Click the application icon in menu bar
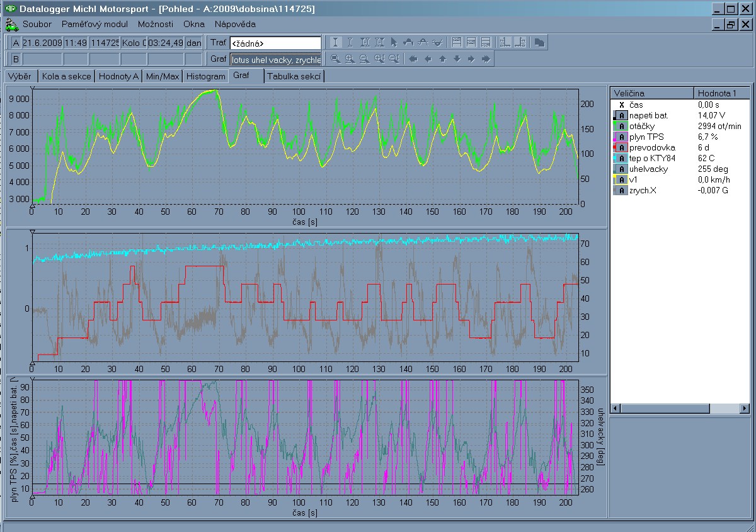The height and width of the screenshot is (532, 756). pos(11,25)
